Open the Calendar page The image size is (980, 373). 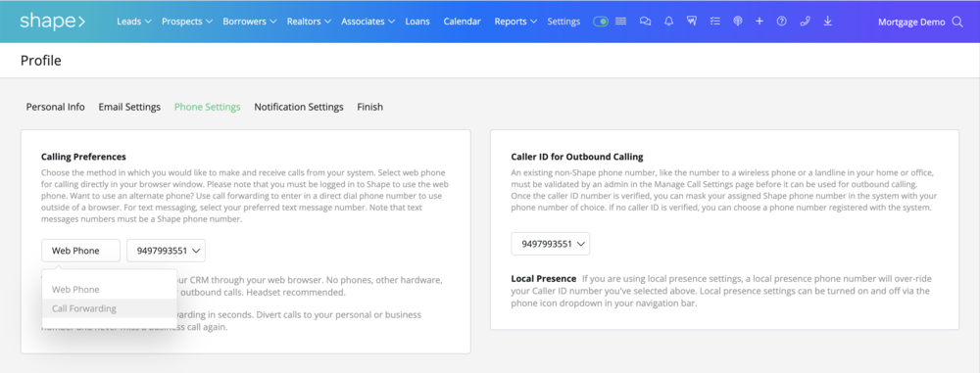pyautogui.click(x=463, y=22)
